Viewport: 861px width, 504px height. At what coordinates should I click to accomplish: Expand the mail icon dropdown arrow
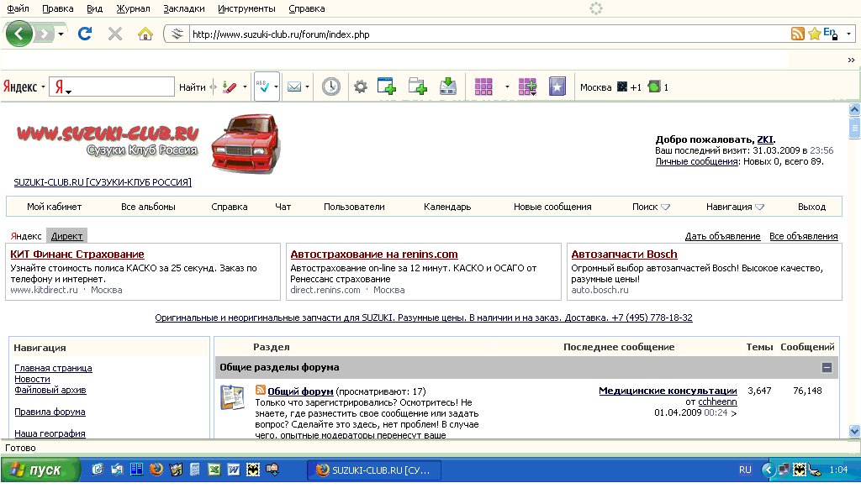click(x=307, y=87)
